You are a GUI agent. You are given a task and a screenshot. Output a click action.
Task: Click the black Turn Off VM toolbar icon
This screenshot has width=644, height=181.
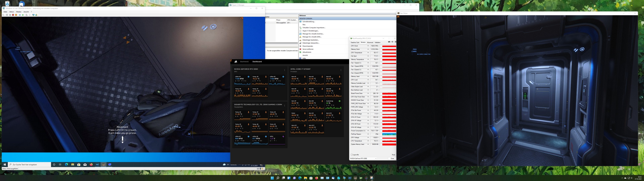coord(10,15)
